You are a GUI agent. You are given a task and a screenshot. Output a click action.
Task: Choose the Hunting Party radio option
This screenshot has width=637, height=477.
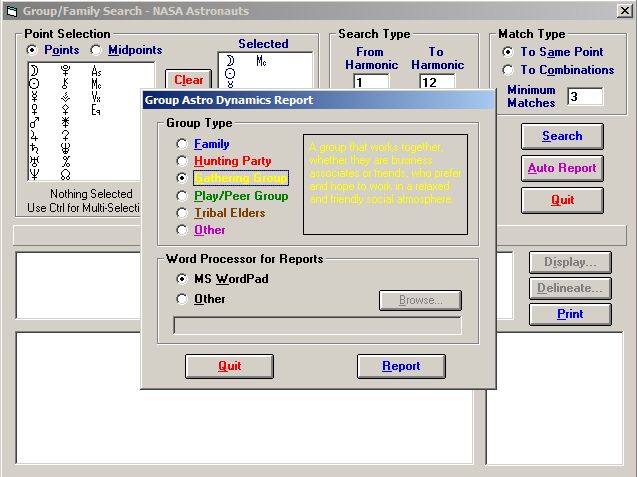181,161
